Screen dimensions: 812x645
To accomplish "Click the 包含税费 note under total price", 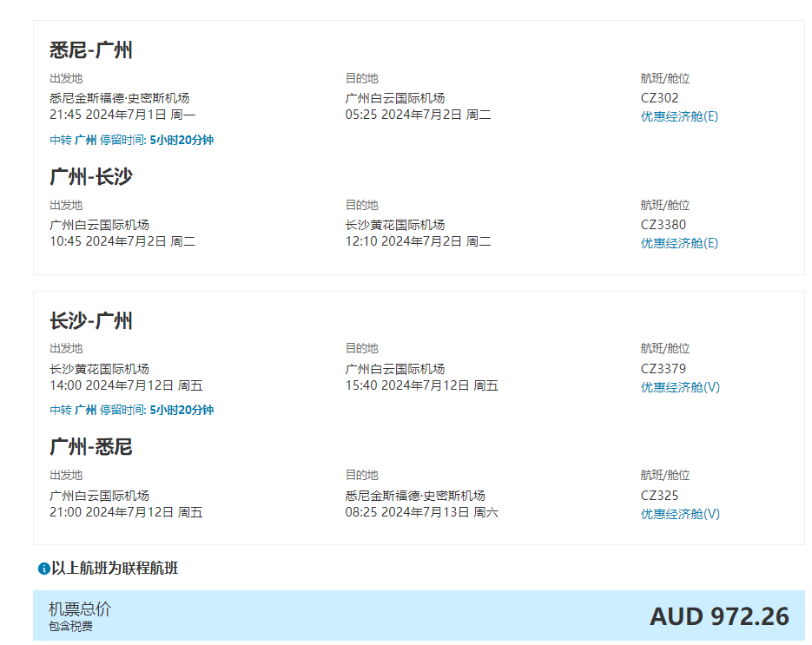I will coord(70,627).
